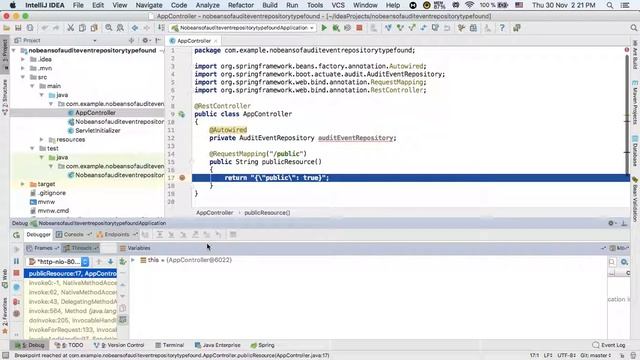The width and height of the screenshot is (640, 360).
Task: Click the Pause Program icon in debugger
Action: [x=16, y=261]
